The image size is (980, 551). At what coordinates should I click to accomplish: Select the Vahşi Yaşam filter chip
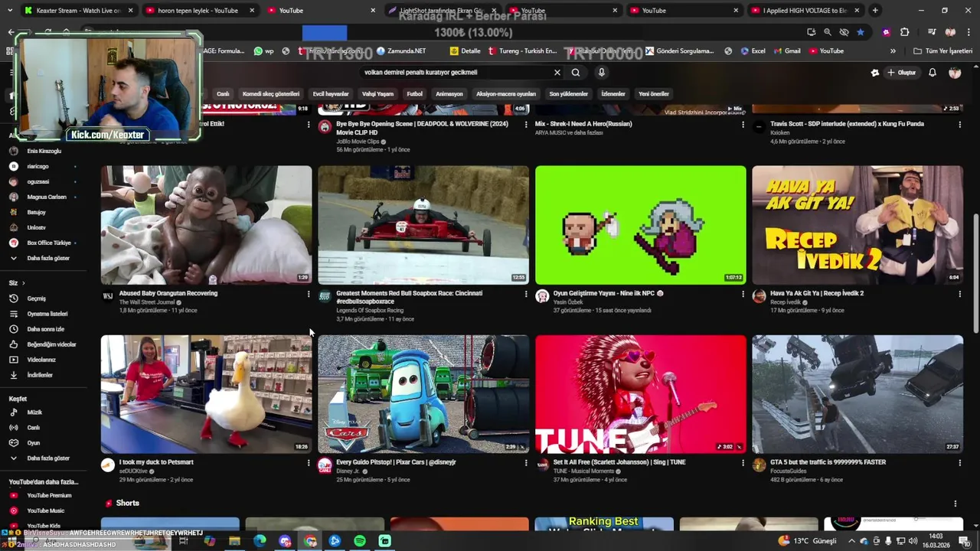377,94
